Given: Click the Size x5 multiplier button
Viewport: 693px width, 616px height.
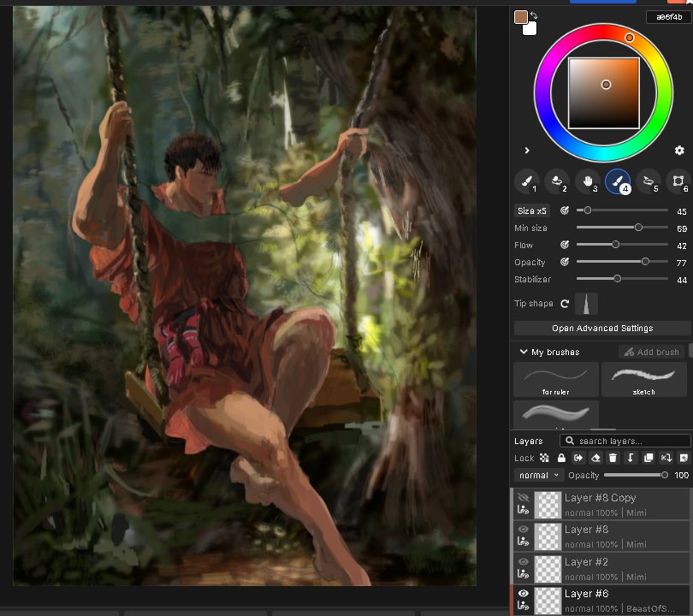Looking at the screenshot, I should pyautogui.click(x=532, y=210).
